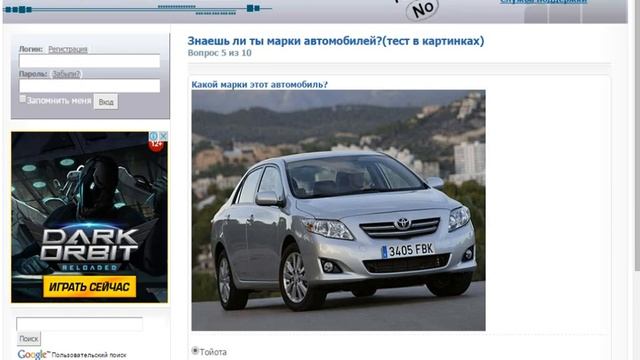Open the Забыли? password link
Viewport: 640px width, 360px height.
point(67,74)
